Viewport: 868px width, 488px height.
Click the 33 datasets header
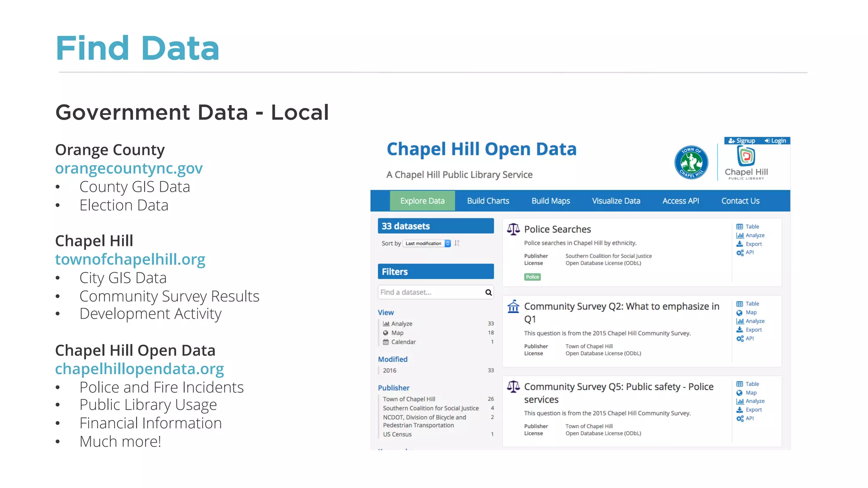point(436,226)
